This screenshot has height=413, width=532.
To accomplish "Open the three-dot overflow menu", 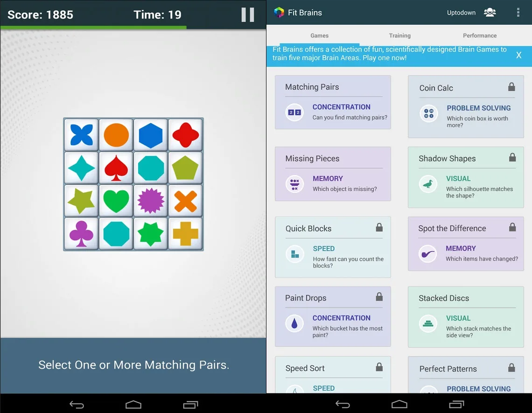I will (518, 13).
